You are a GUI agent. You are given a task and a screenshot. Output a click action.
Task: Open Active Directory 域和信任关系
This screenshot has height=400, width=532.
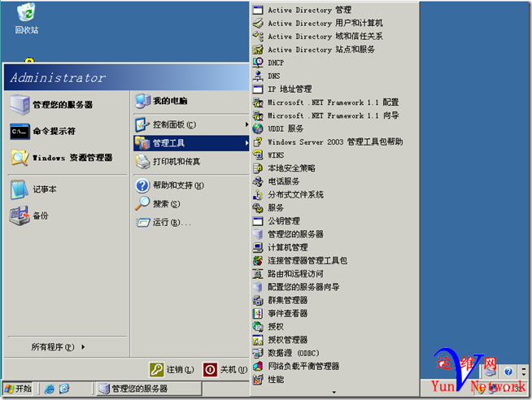click(334, 37)
